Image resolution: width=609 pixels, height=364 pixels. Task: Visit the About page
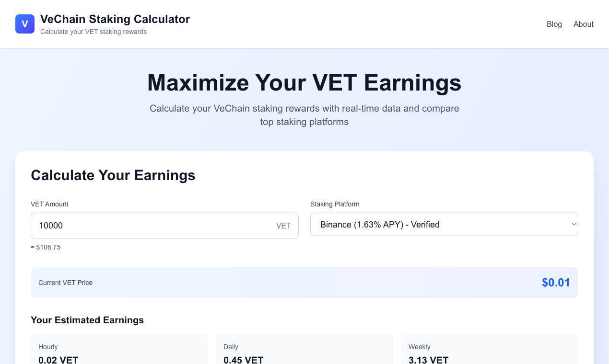click(583, 24)
